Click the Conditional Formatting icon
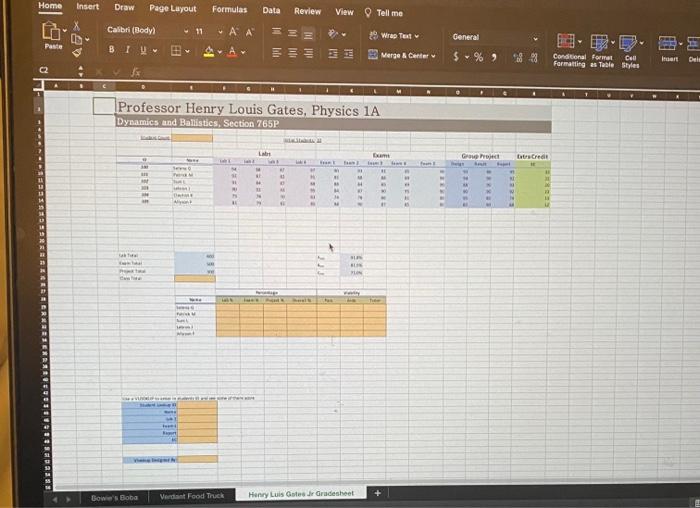Image resolution: width=700 pixels, height=508 pixels. [x=565, y=41]
